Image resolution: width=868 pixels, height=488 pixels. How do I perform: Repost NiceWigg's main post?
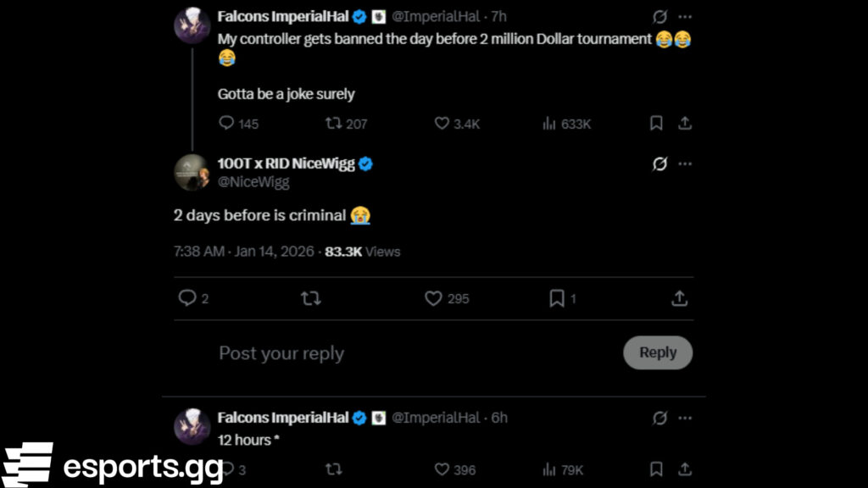[311, 298]
